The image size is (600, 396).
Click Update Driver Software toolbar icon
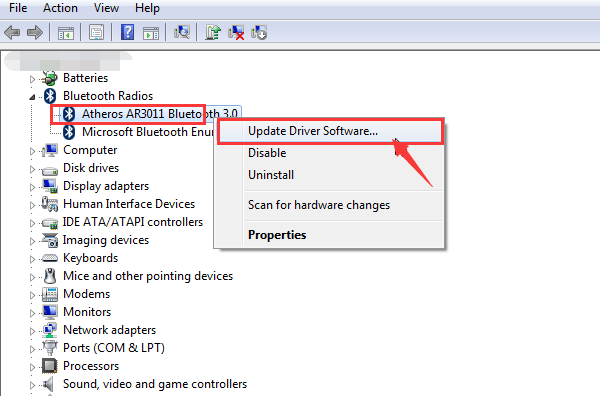coord(213,32)
